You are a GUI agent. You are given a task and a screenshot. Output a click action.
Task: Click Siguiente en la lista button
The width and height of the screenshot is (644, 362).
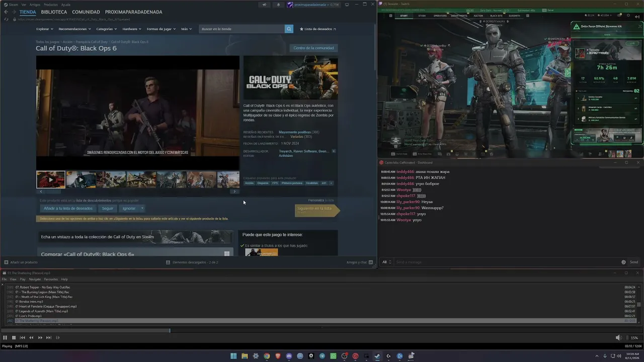click(317, 210)
